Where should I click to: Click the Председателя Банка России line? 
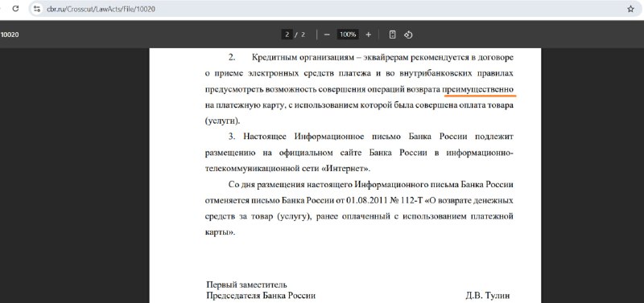coord(261,295)
